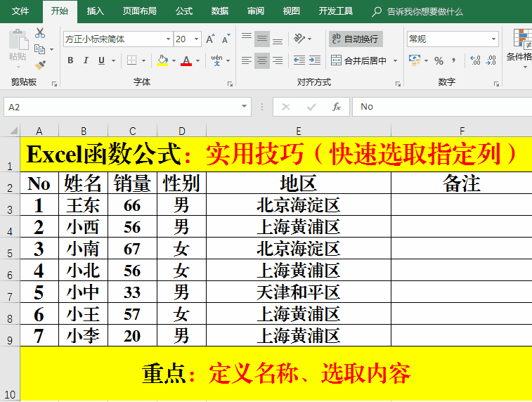The width and height of the screenshot is (532, 402).
Task: Apply the yellow fill color swatch
Action: pos(162,61)
